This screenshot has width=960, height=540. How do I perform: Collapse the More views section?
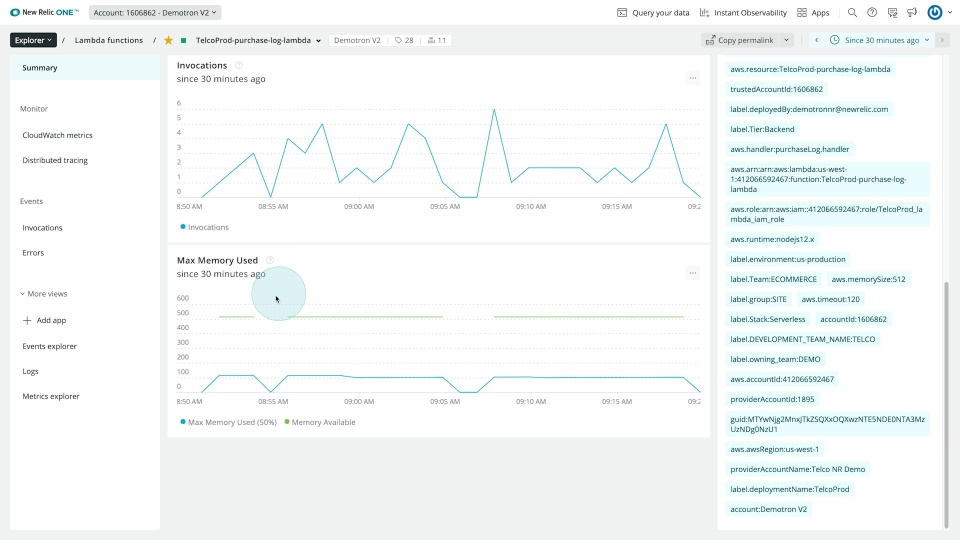[43, 294]
